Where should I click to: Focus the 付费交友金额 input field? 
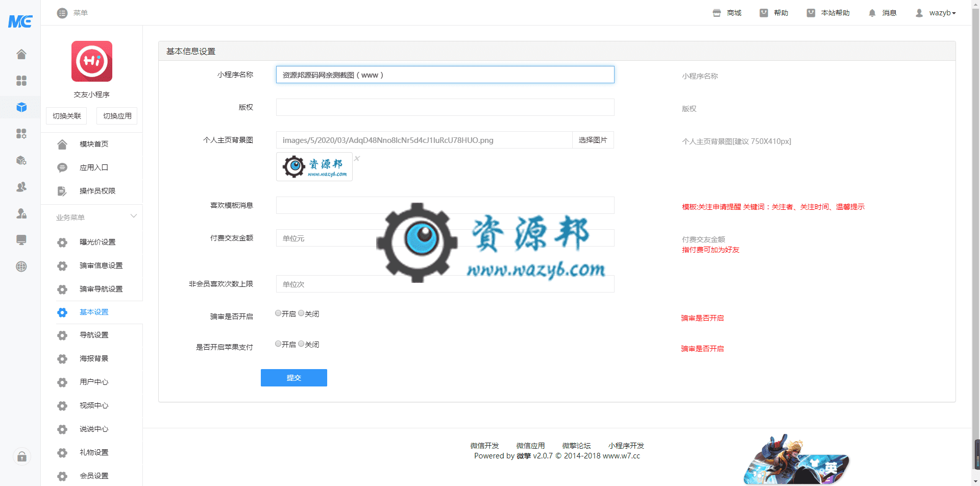click(x=445, y=238)
